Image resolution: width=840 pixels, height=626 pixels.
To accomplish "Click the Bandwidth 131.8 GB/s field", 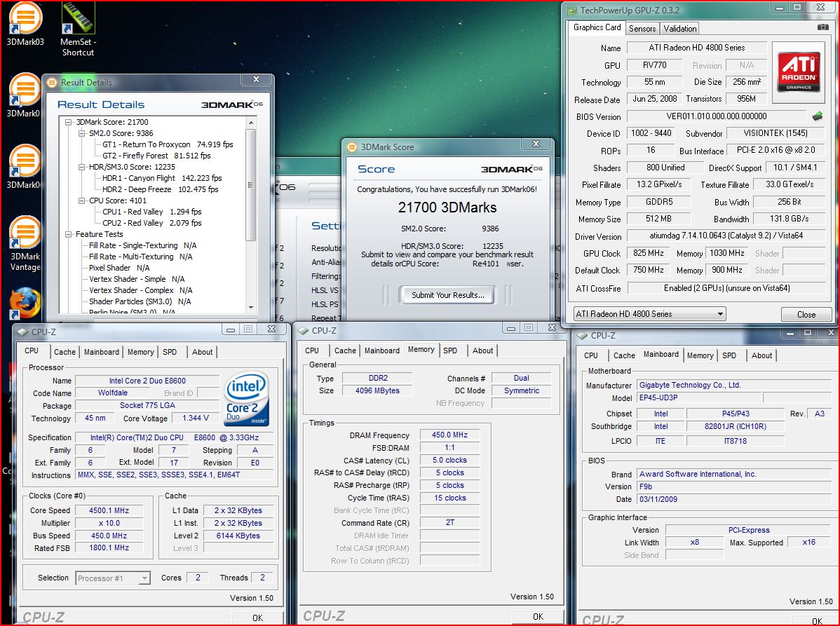I will click(789, 219).
